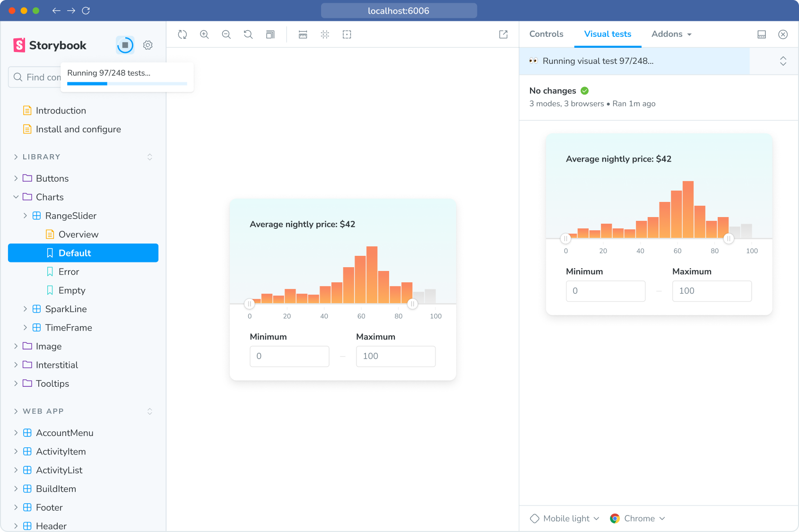Stop the running tests button
The height and width of the screenshot is (532, 799).
click(x=125, y=45)
